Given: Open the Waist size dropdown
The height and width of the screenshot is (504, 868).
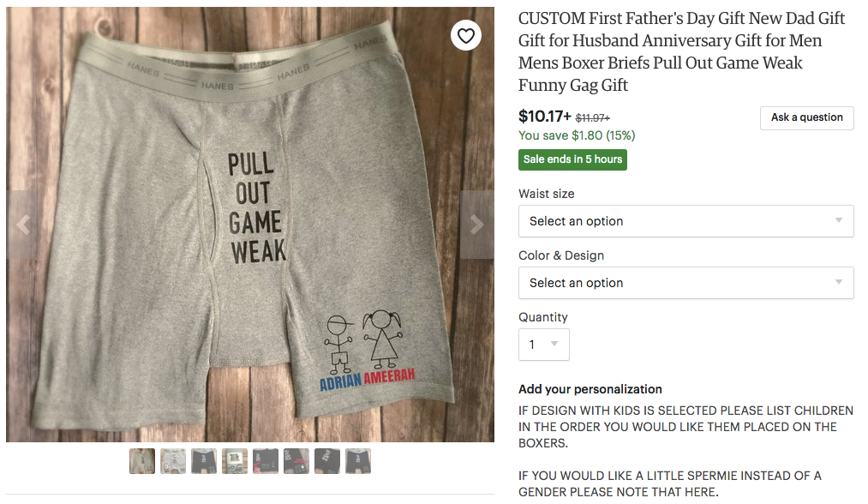Looking at the screenshot, I should point(685,221).
